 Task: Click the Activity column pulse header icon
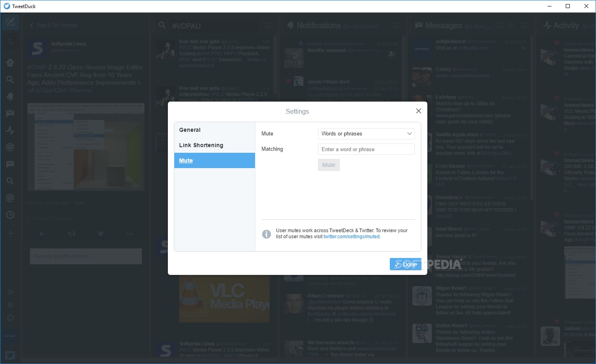point(547,25)
